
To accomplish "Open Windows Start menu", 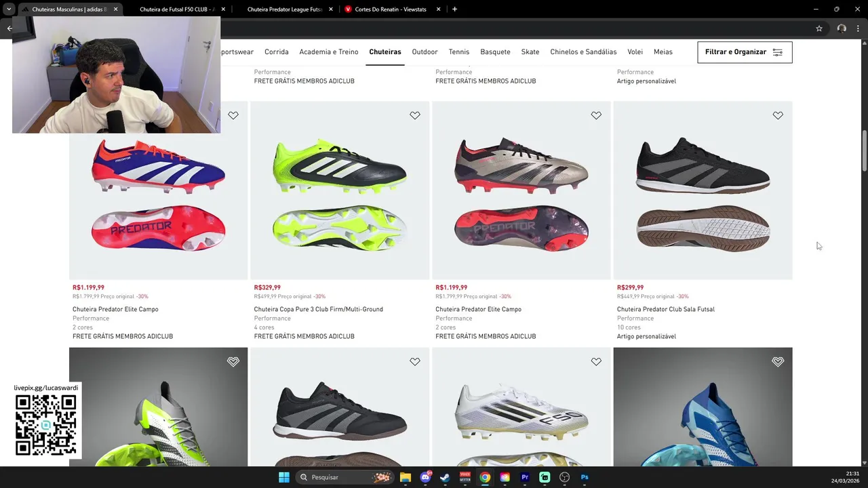I will coord(284,477).
